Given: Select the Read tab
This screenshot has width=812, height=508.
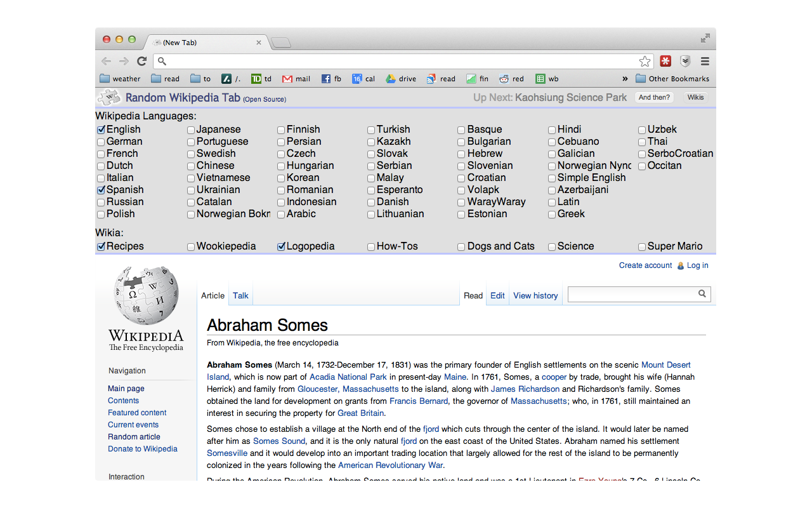Looking at the screenshot, I should pyautogui.click(x=473, y=295).
